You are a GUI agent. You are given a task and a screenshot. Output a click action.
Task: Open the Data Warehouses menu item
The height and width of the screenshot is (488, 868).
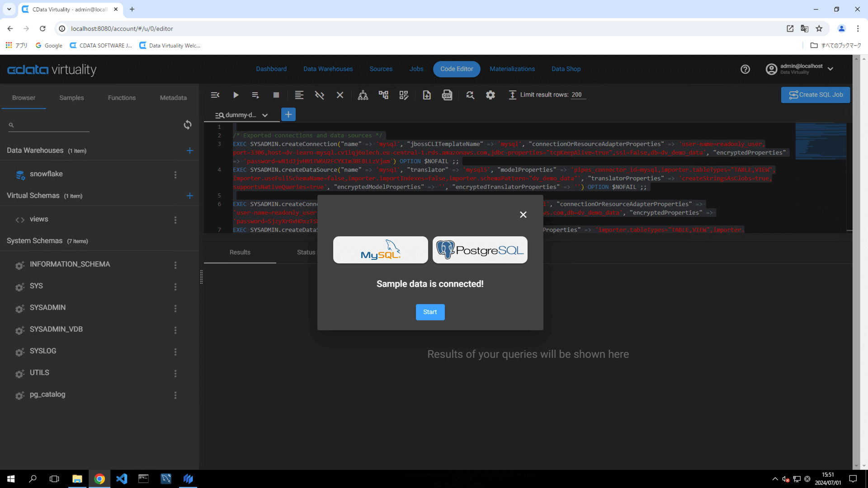[x=328, y=69]
